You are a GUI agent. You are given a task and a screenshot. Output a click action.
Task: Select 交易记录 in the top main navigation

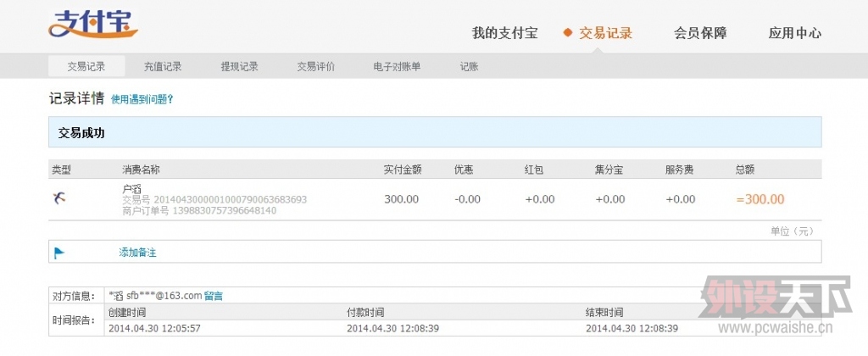606,34
